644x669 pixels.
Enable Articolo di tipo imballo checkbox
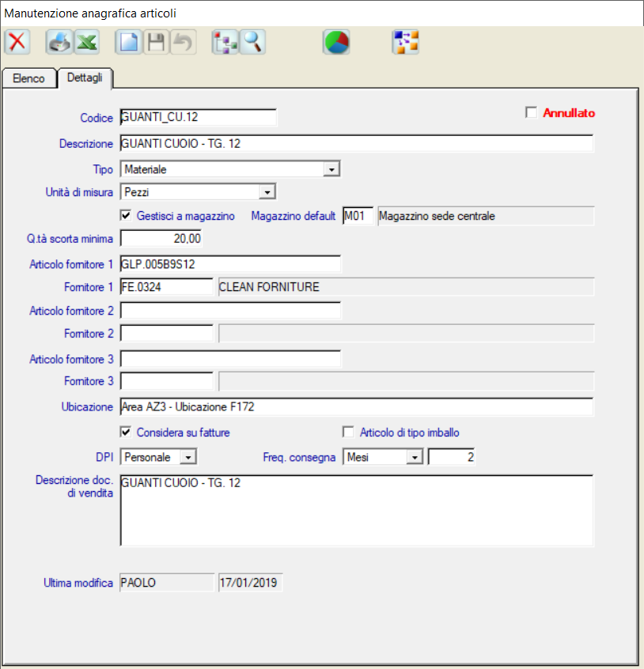348,433
